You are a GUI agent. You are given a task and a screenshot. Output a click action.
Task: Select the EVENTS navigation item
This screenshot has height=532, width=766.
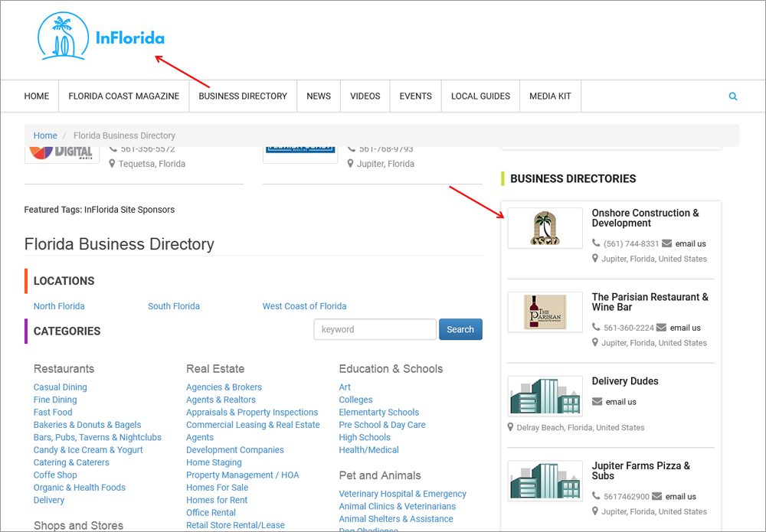point(415,96)
